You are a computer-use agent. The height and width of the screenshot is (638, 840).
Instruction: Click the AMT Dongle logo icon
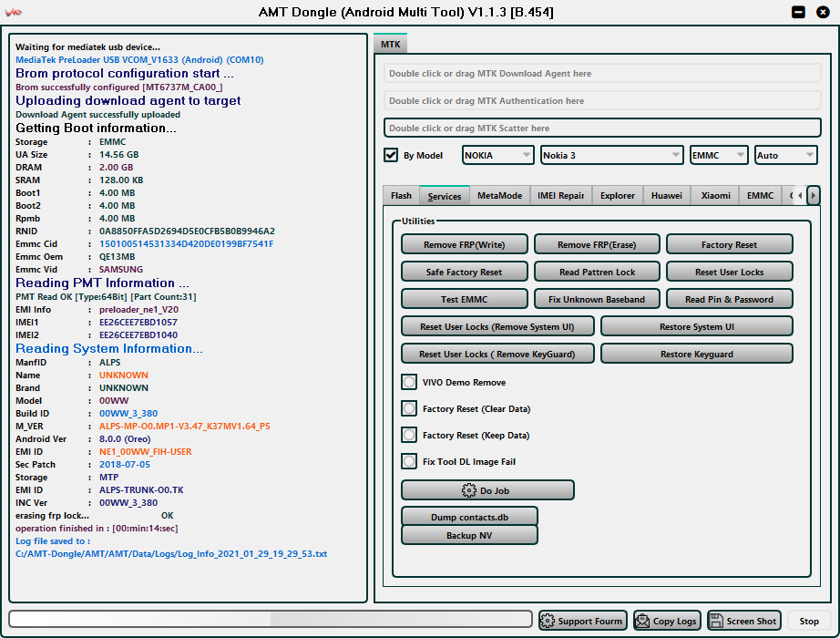pos(14,12)
